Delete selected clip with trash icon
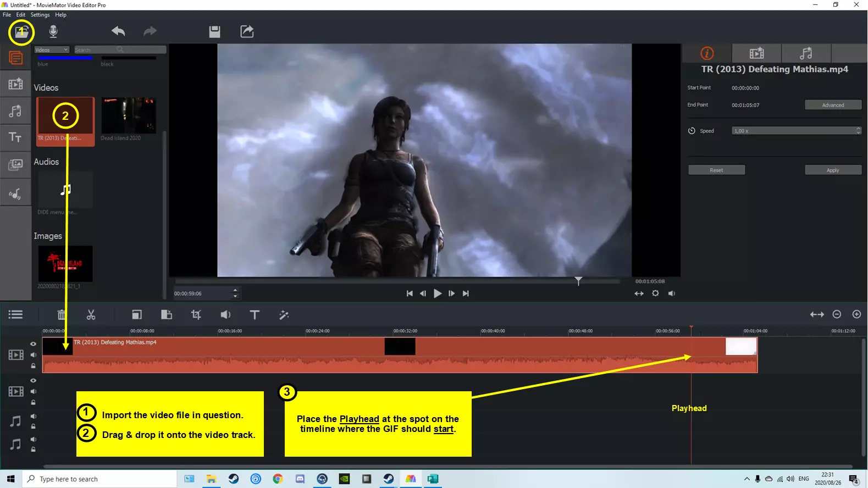This screenshot has height=488, width=868. pyautogui.click(x=62, y=315)
